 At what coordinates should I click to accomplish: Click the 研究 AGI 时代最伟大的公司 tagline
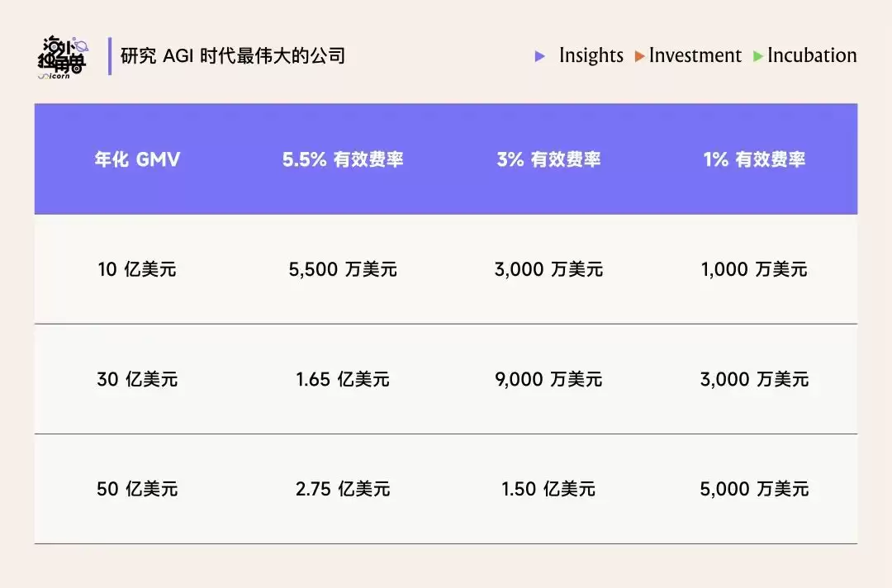click(233, 55)
